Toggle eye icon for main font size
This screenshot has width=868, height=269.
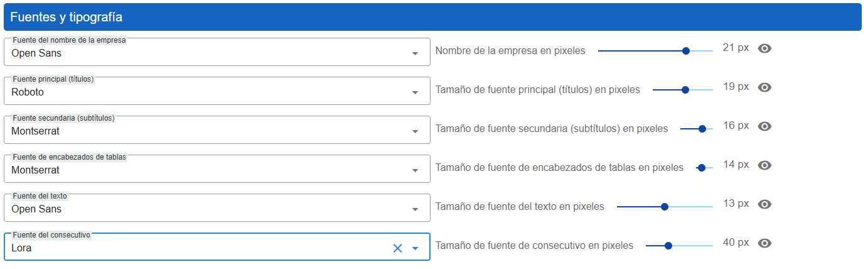click(x=764, y=87)
